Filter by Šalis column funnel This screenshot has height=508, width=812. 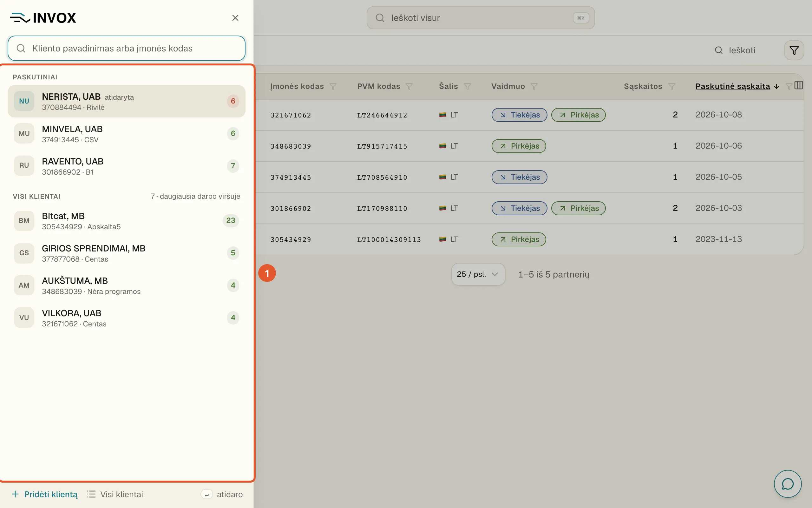point(468,86)
